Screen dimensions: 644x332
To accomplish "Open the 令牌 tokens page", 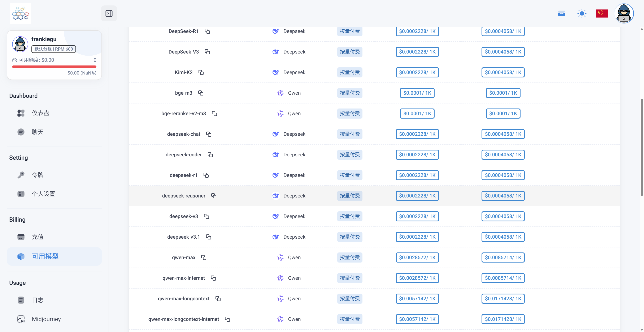I will pyautogui.click(x=38, y=175).
